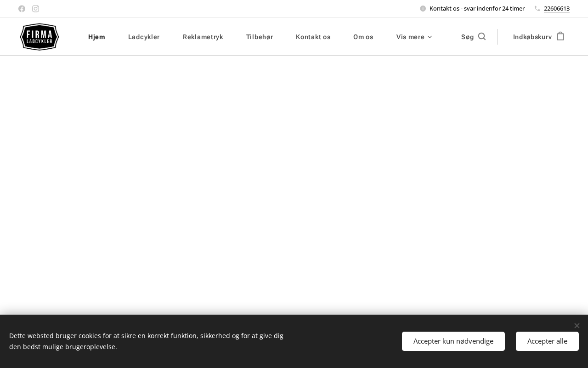
Task: Click the search magnifier icon
Action: [482, 36]
